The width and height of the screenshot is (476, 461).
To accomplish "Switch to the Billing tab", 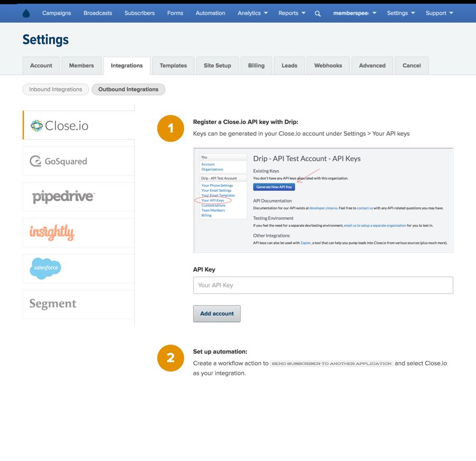I will click(x=256, y=66).
